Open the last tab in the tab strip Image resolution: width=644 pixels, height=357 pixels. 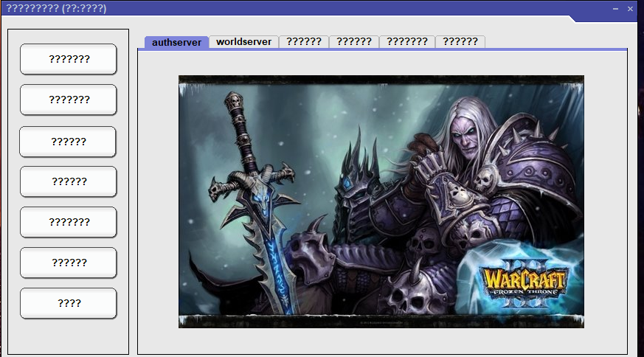coord(460,42)
